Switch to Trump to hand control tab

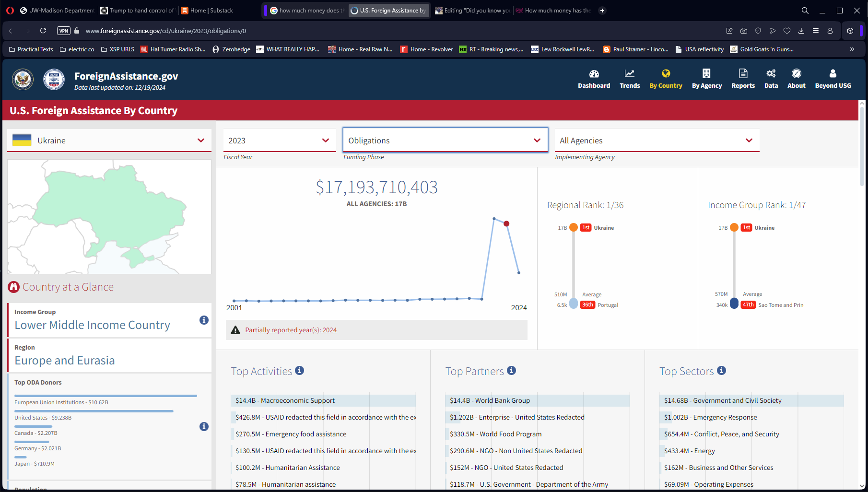(137, 10)
